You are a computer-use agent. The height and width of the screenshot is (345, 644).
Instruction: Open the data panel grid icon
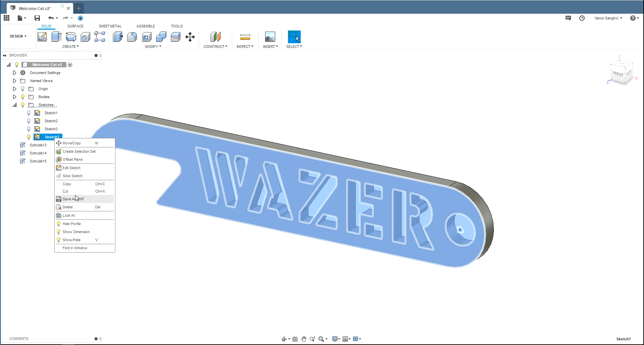point(6,18)
